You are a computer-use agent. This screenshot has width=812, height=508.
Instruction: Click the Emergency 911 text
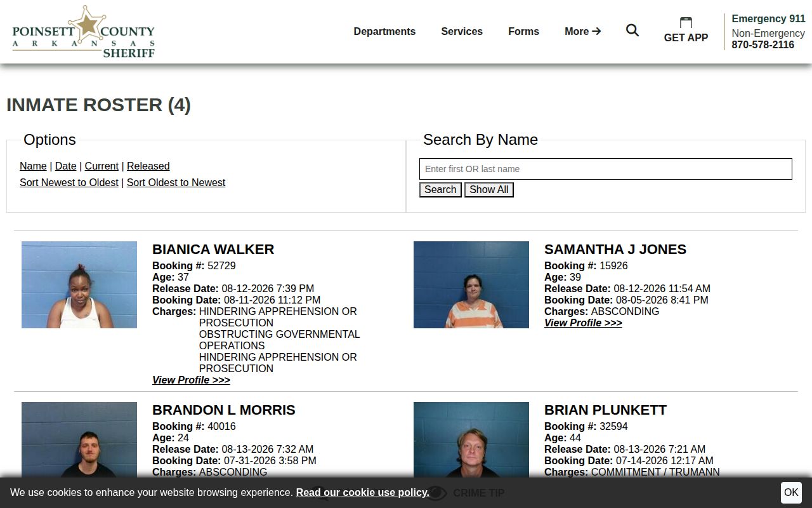point(768,18)
